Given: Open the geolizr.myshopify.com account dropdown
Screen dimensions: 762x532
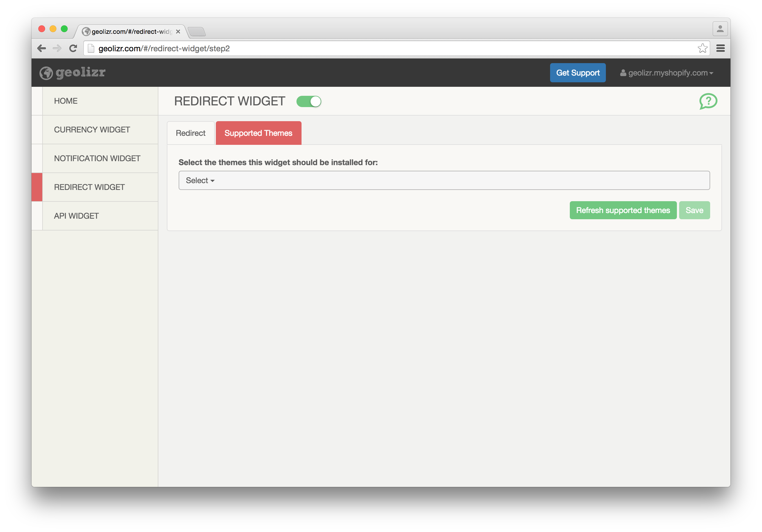Looking at the screenshot, I should coord(667,73).
